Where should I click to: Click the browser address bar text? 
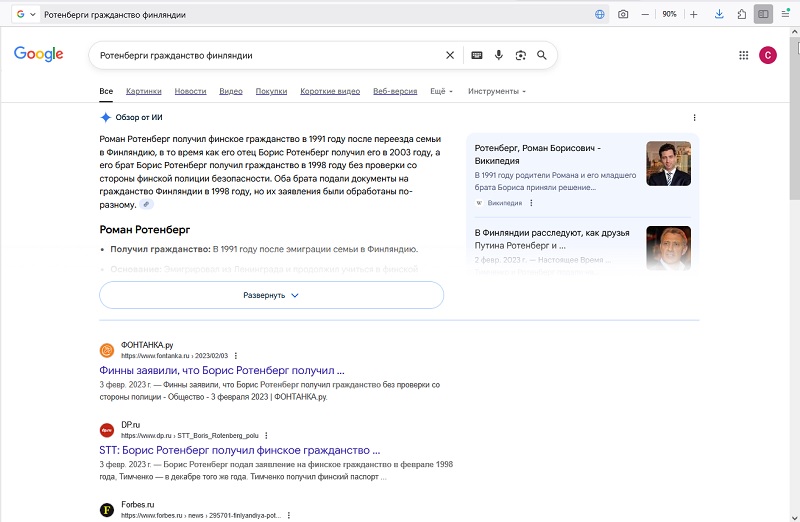(x=115, y=15)
